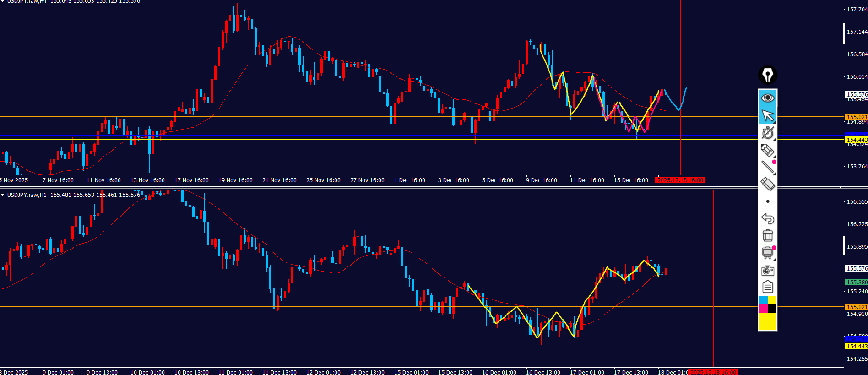Select the highlighter marker tool
Screen dimensions: 868x375
point(768,150)
